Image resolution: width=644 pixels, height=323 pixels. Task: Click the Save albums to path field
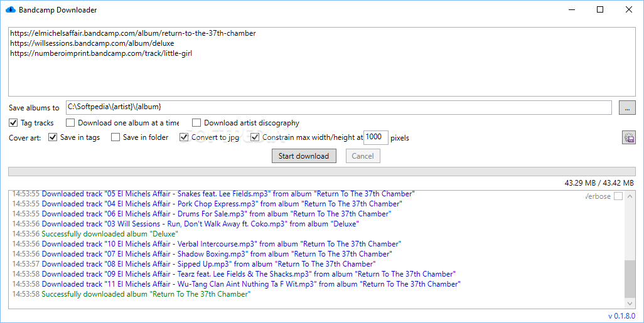pyautogui.click(x=339, y=107)
